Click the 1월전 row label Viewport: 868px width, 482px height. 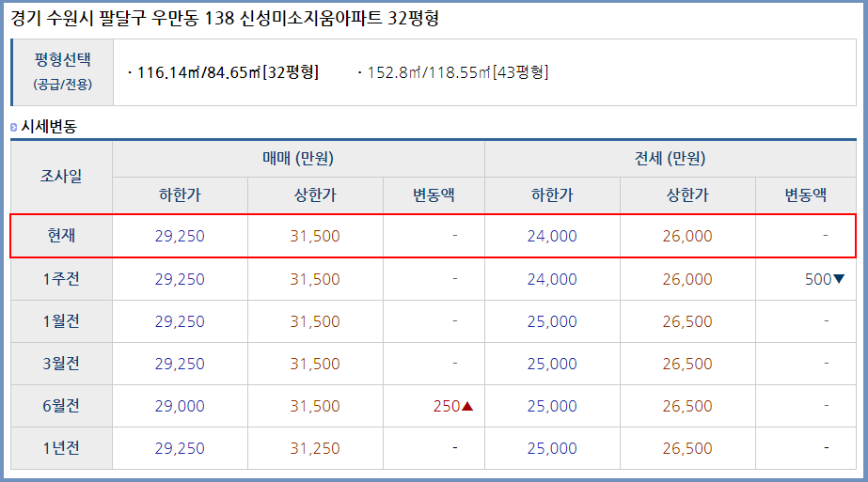(61, 321)
